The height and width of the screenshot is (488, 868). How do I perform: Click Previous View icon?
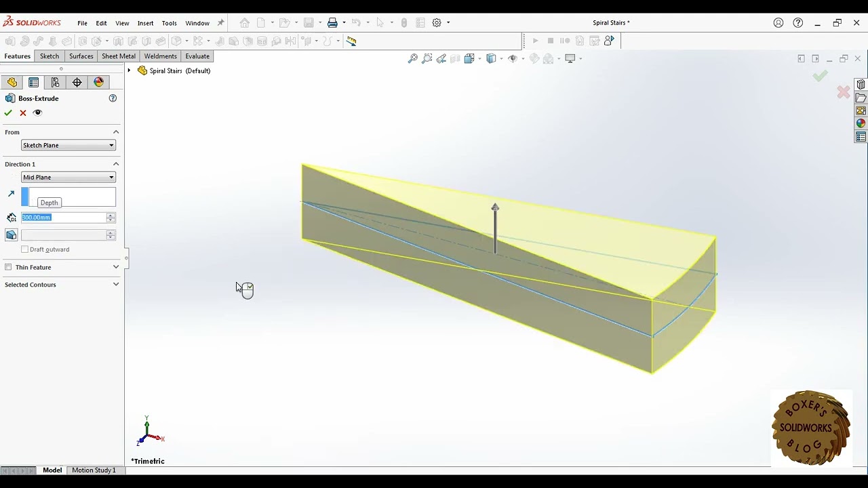pos(441,59)
